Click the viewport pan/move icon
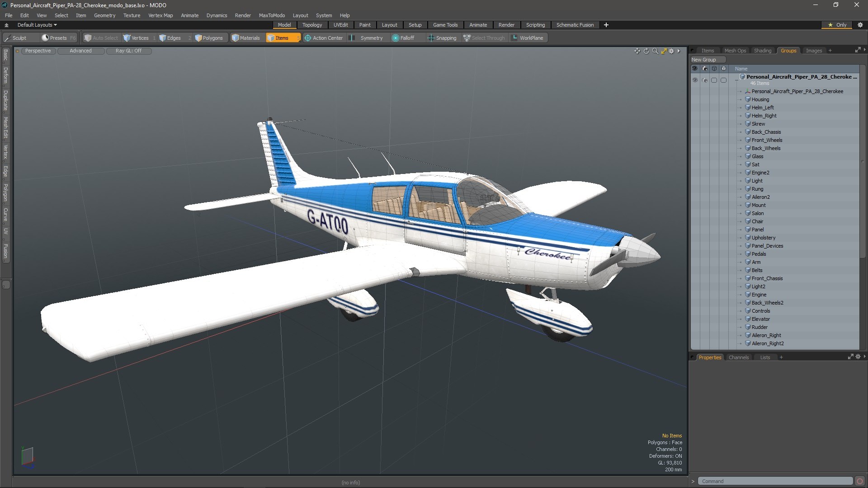This screenshot has width=868, height=488. 637,51
